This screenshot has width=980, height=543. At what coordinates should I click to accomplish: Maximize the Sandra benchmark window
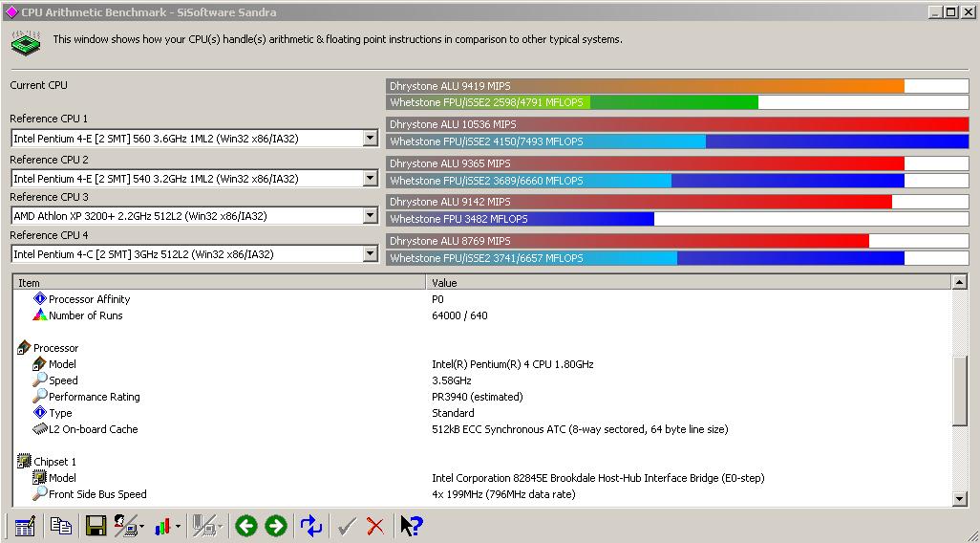(x=950, y=11)
